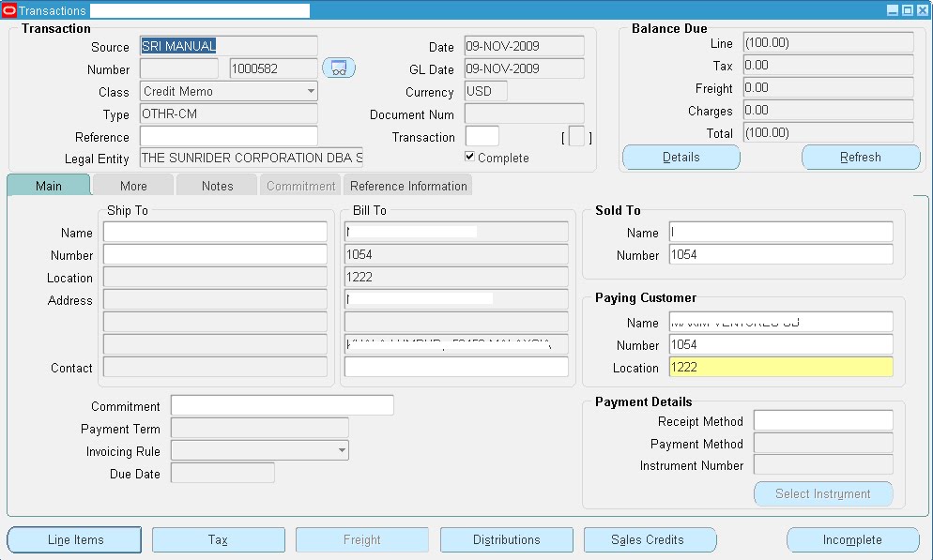Click the Document Num field
The width and height of the screenshot is (933, 560).
(x=523, y=114)
